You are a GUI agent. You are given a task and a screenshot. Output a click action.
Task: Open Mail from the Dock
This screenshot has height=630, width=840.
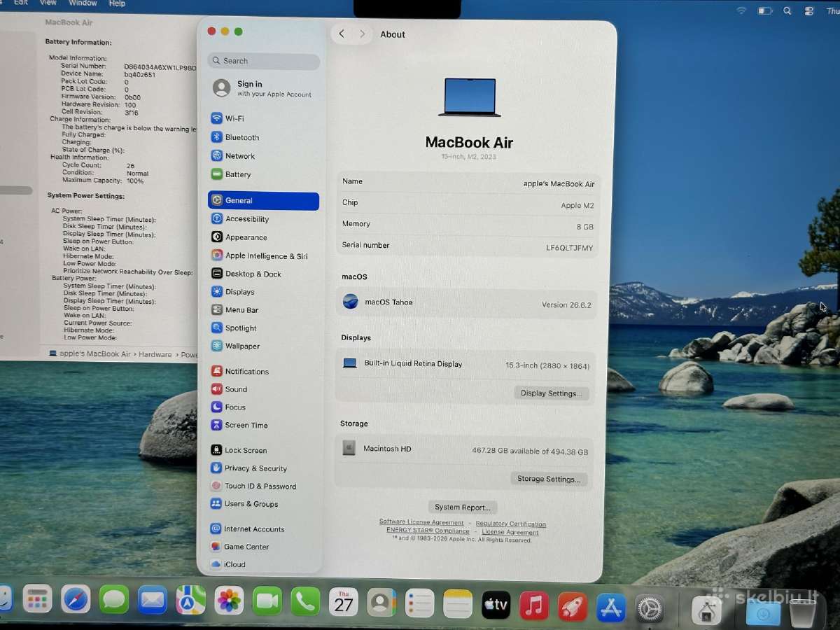tap(152, 600)
